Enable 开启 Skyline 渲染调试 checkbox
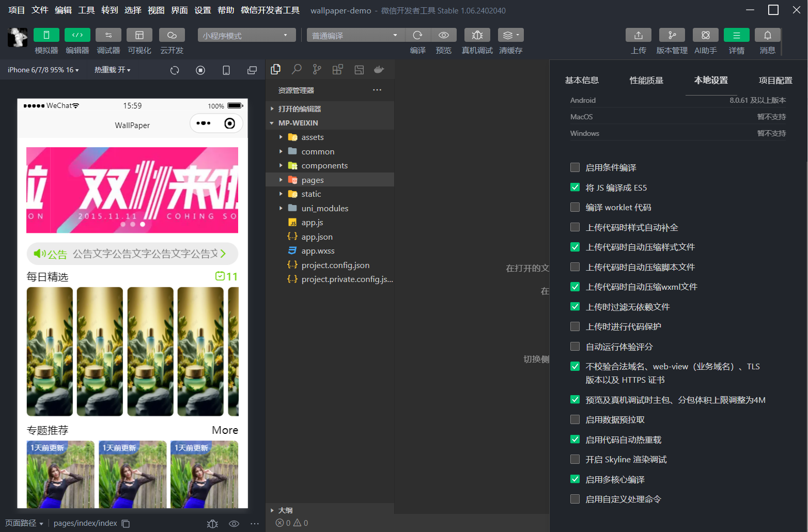The width and height of the screenshot is (808, 532). click(x=575, y=459)
